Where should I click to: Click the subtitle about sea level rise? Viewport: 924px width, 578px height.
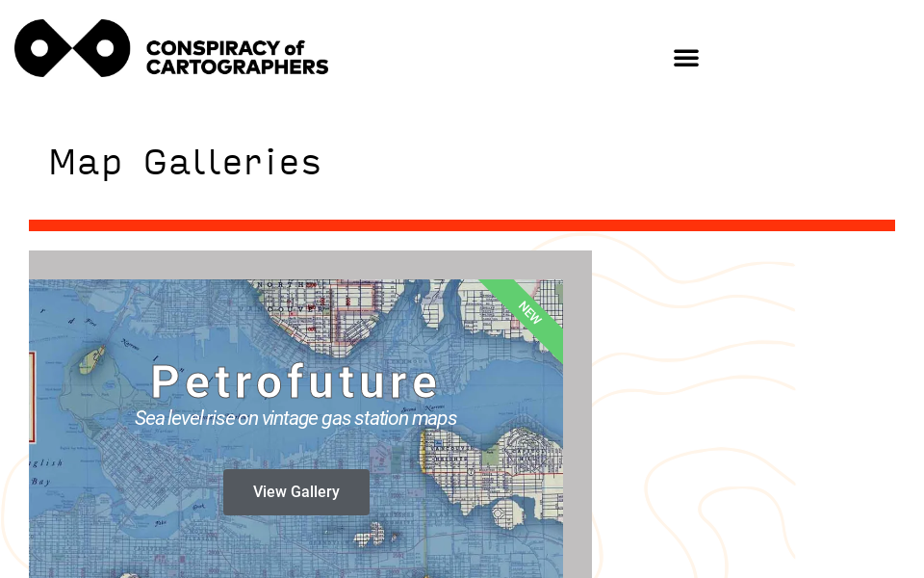point(295,418)
